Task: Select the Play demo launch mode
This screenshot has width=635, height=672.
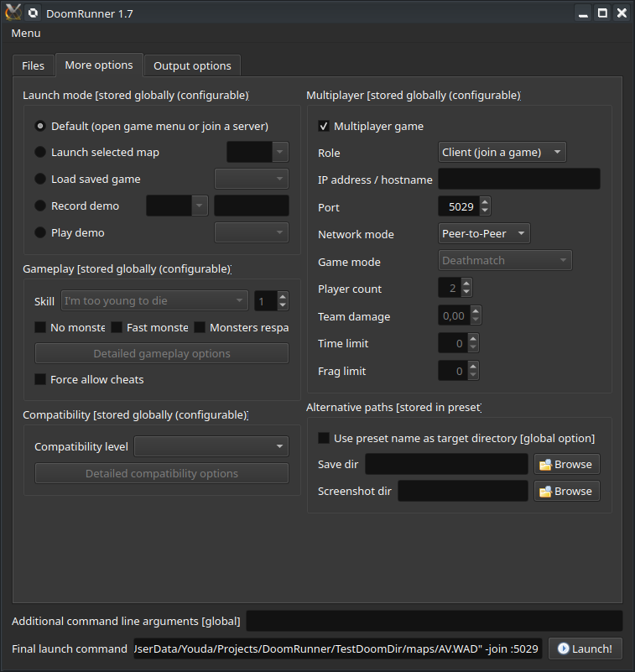Action: pyautogui.click(x=40, y=232)
